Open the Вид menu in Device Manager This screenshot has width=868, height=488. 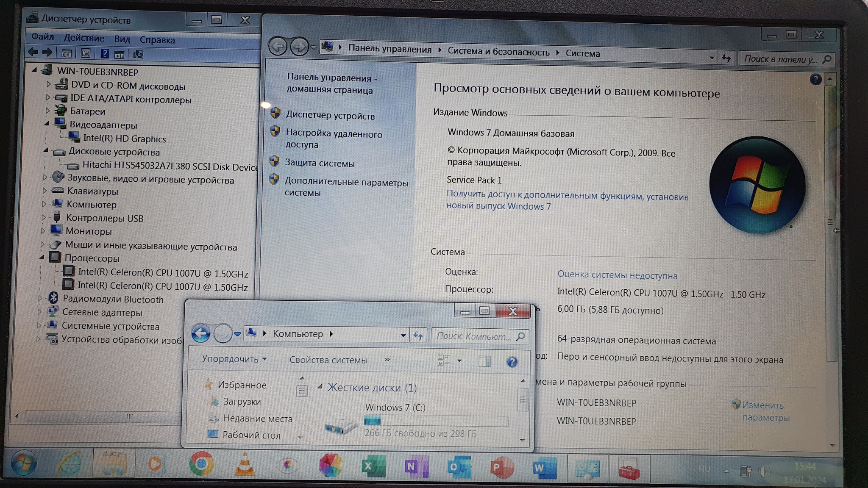pos(122,39)
